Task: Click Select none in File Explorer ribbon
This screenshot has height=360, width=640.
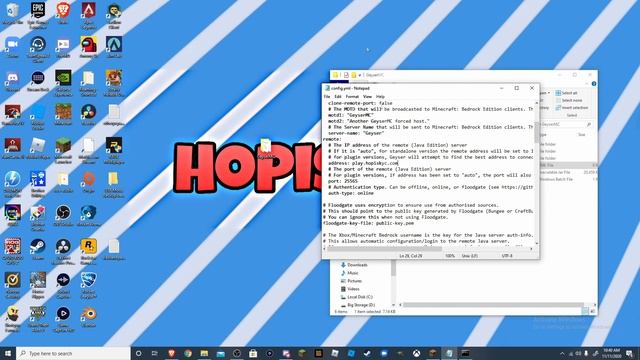Action: click(x=569, y=100)
